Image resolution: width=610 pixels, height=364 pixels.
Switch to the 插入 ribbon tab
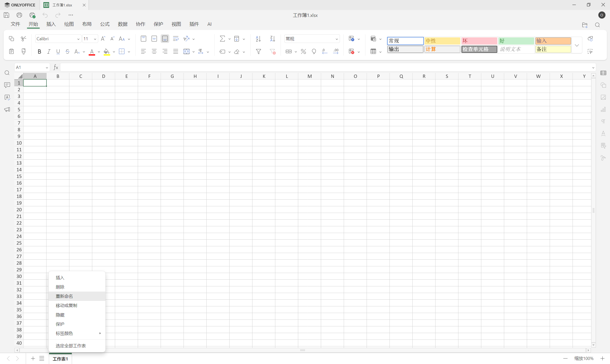[x=51, y=24]
